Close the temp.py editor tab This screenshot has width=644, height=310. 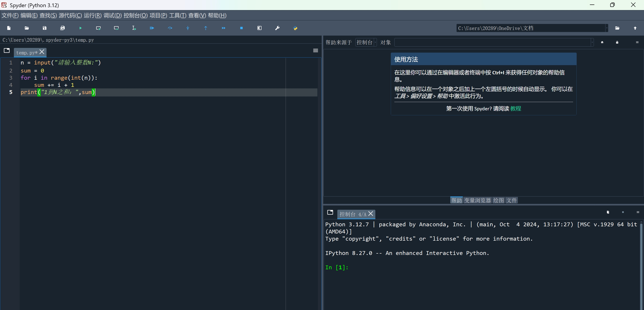[42, 52]
